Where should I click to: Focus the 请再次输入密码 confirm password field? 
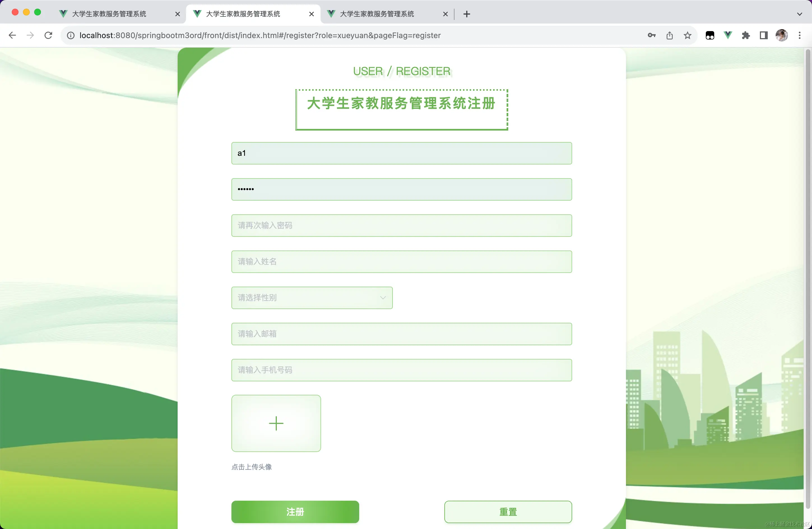[402, 226]
